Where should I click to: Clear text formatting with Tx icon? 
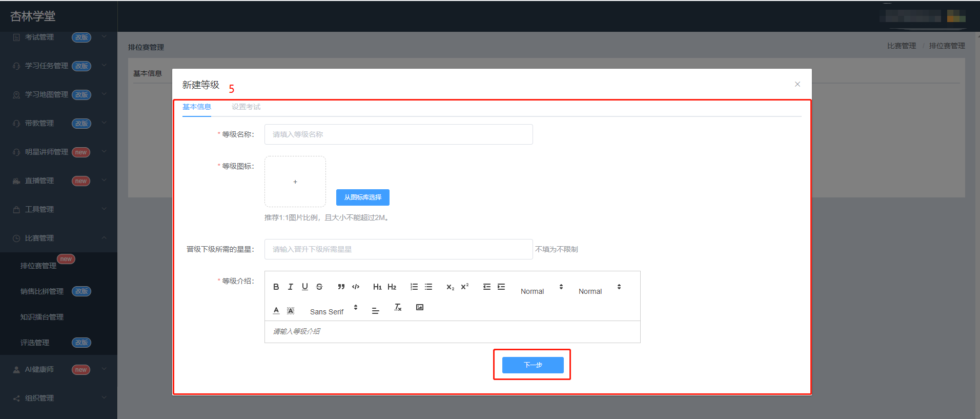(x=398, y=307)
